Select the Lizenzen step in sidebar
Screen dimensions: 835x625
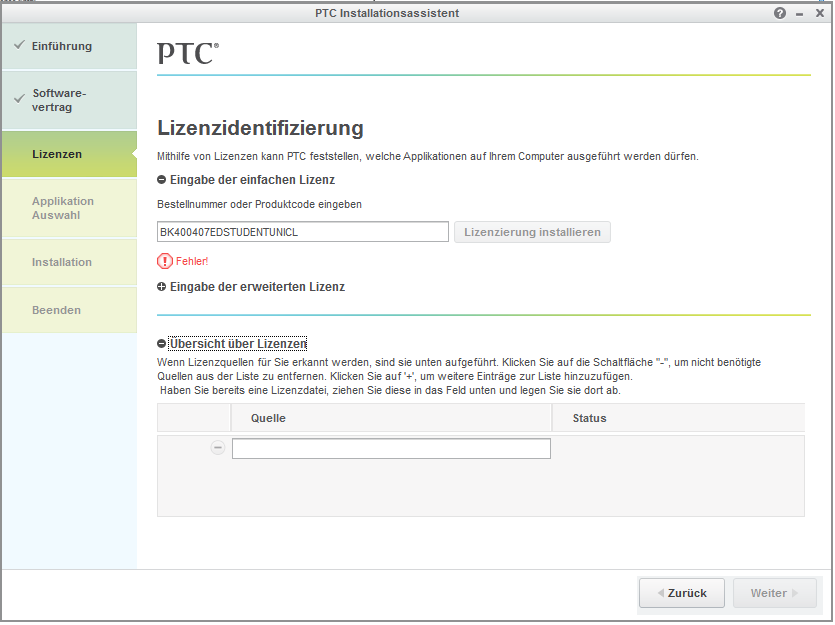click(x=69, y=154)
